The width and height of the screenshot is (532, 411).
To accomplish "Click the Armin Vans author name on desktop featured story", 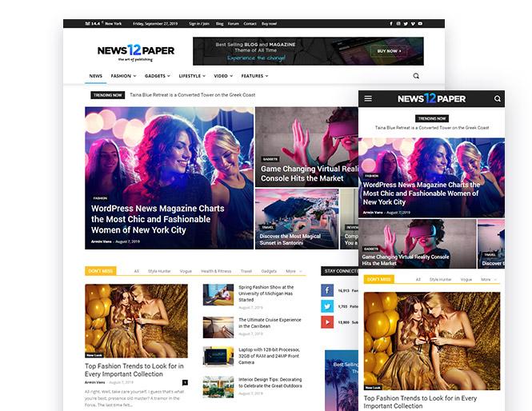I will pyautogui.click(x=101, y=241).
